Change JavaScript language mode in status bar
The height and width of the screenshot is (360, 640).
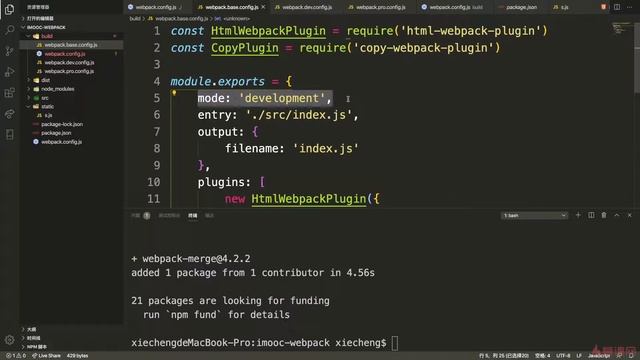pyautogui.click(x=598, y=356)
